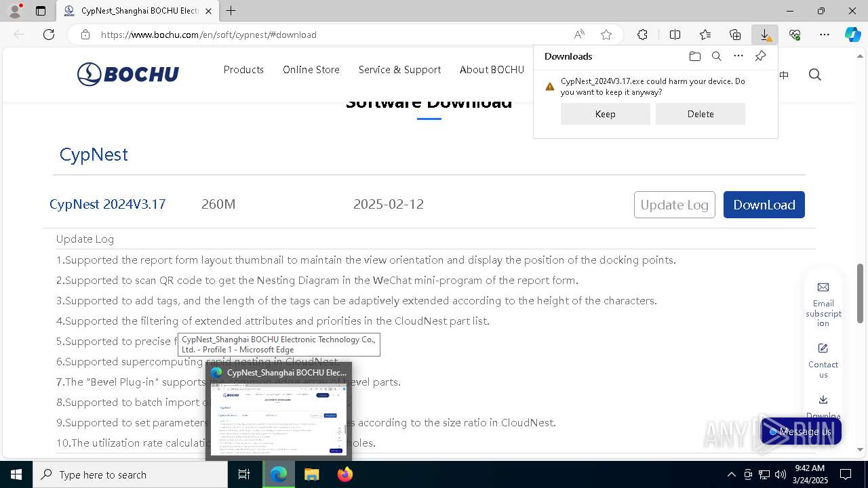Click the CypNest heading text
868x488 pixels.
94,155
